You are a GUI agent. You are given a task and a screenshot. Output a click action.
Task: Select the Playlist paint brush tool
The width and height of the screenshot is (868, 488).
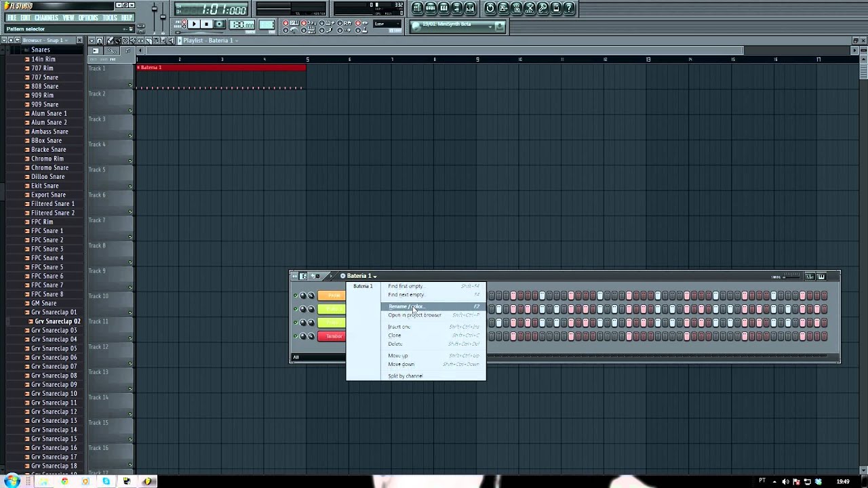click(x=117, y=41)
